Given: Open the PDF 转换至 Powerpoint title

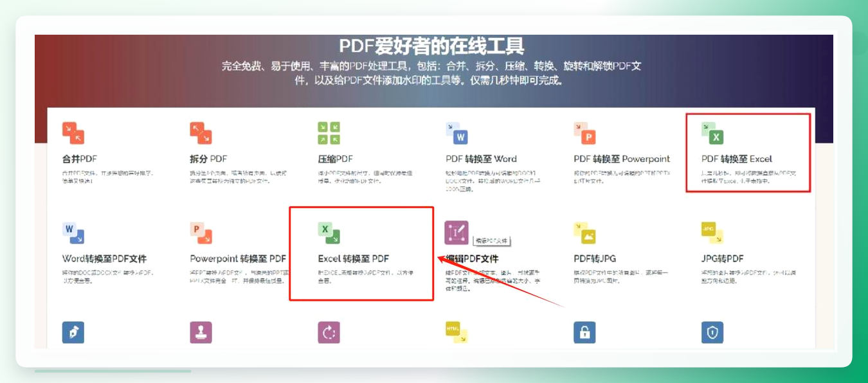Looking at the screenshot, I should coord(622,159).
